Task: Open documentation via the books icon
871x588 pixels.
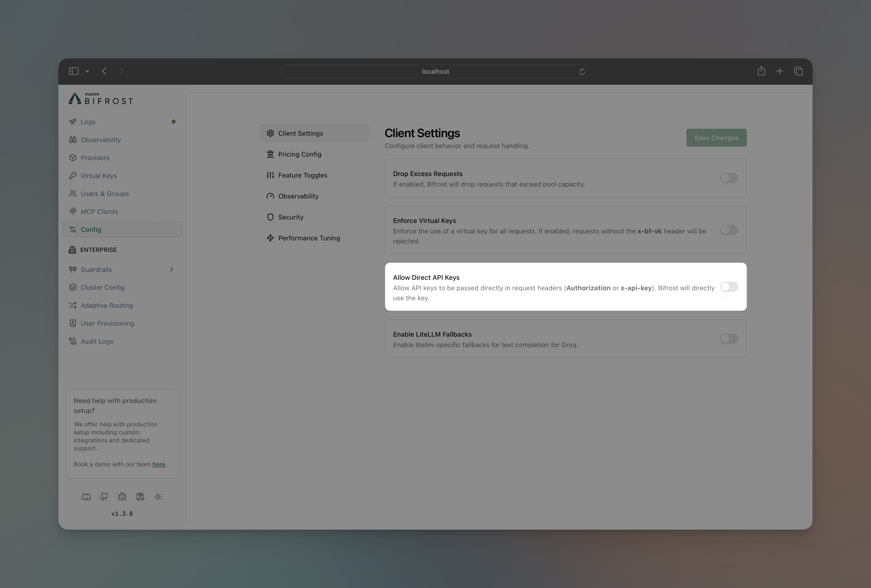Action: point(140,496)
